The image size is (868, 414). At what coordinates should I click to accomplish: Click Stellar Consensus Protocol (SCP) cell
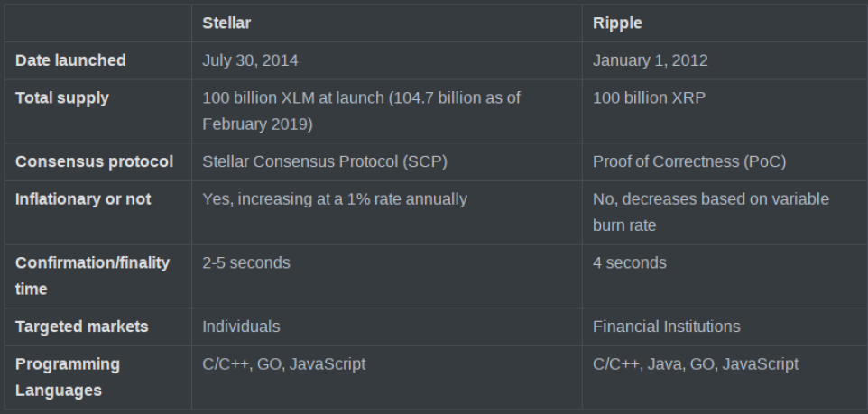(x=325, y=161)
